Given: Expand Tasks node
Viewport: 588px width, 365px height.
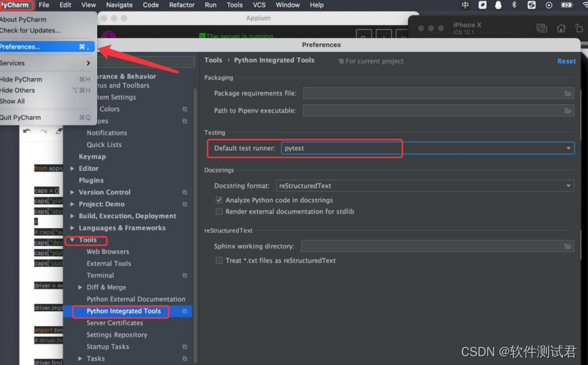Looking at the screenshot, I should coord(80,359).
